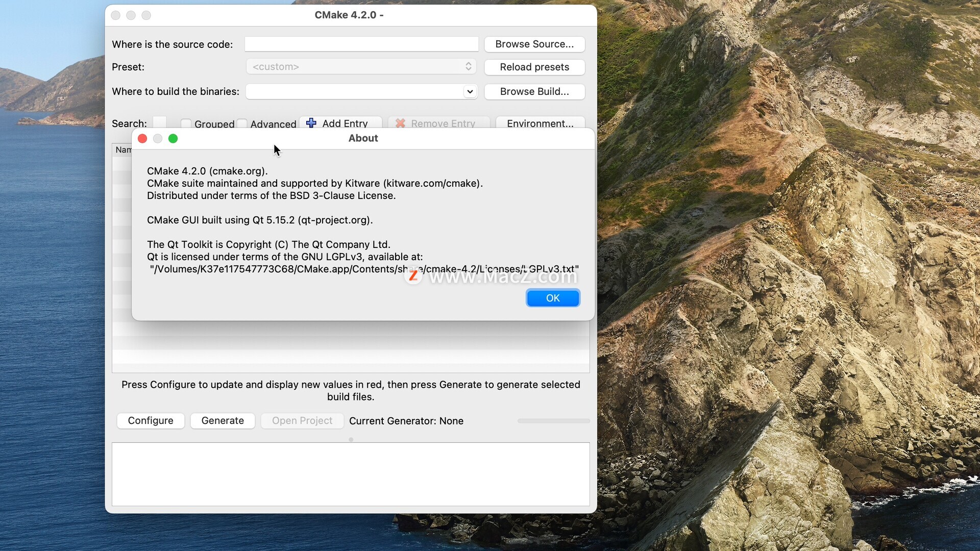Click the Reload presets button
Viewport: 980px width, 551px height.
click(x=534, y=67)
